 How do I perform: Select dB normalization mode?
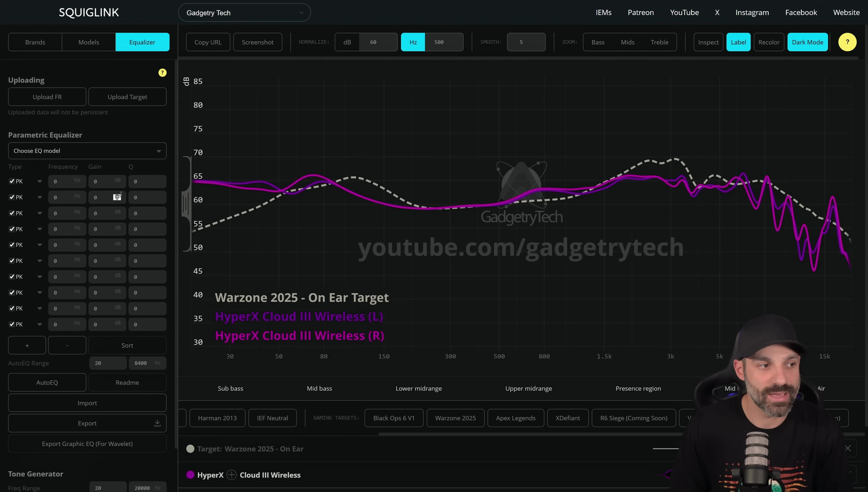click(x=347, y=42)
